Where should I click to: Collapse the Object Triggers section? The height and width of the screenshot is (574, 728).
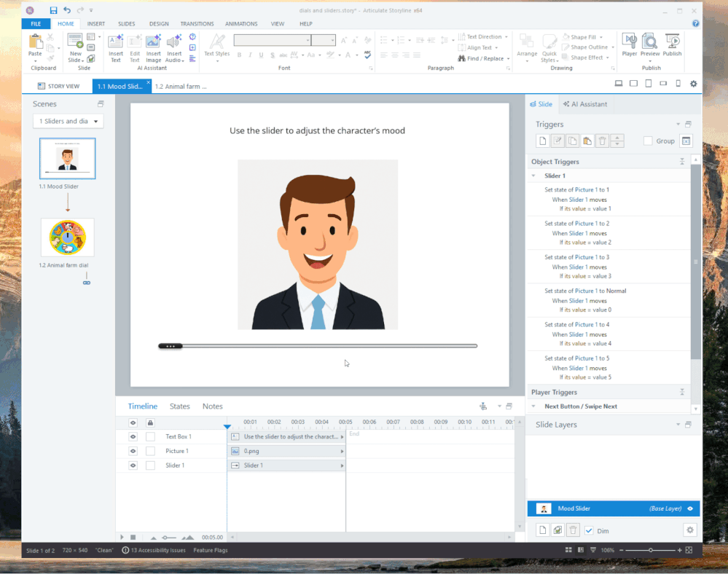[682, 162]
